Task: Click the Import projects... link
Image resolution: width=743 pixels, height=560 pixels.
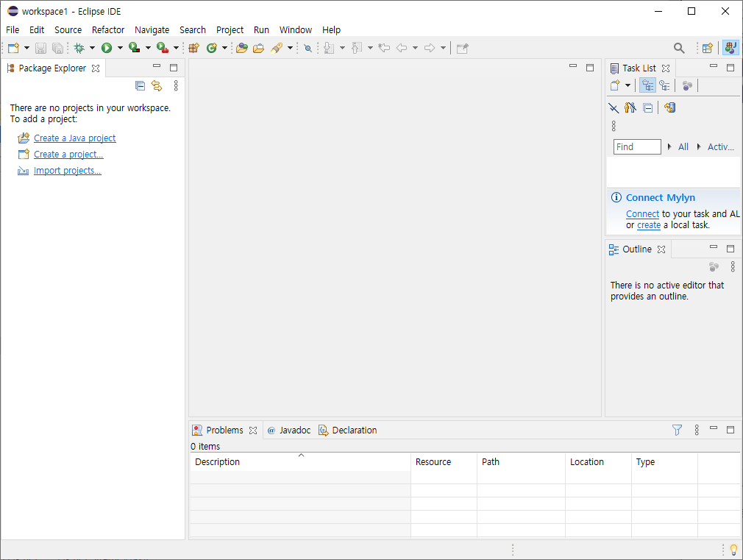Action: [67, 170]
